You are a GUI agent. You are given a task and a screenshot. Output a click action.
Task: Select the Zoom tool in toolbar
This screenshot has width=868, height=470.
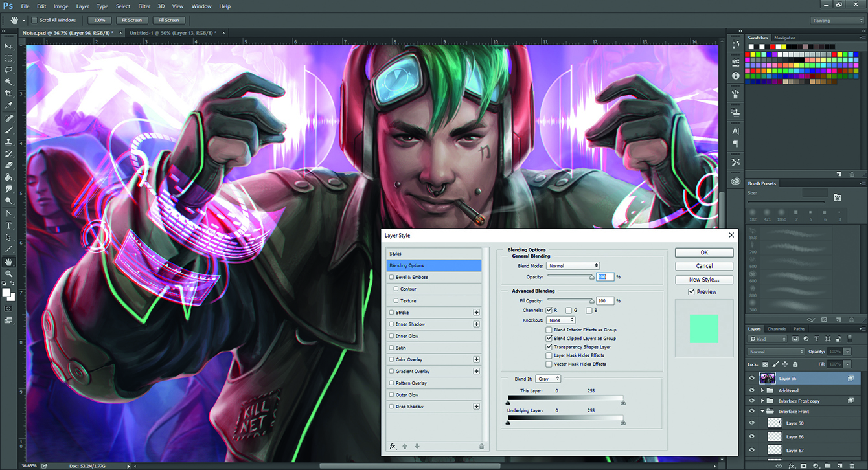[9, 274]
